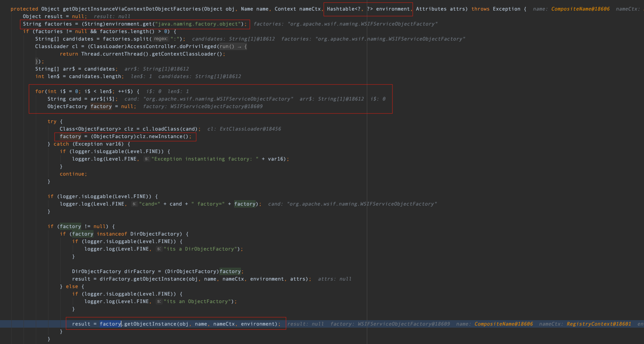Click the "Exception instantiating factory: " string
Screen dimensions: 644x344
pyautogui.click(x=205, y=159)
